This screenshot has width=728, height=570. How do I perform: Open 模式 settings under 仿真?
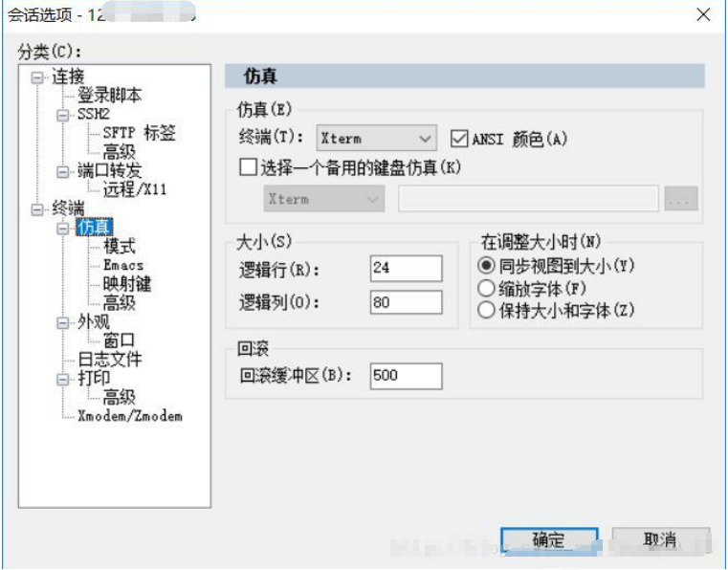click(x=120, y=246)
